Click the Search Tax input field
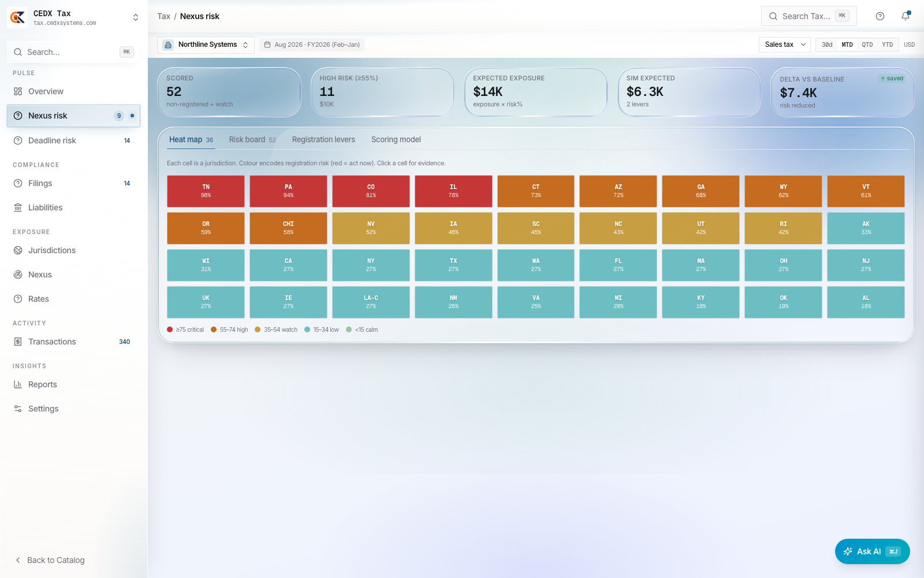The width and height of the screenshot is (924, 578). pyautogui.click(x=809, y=16)
